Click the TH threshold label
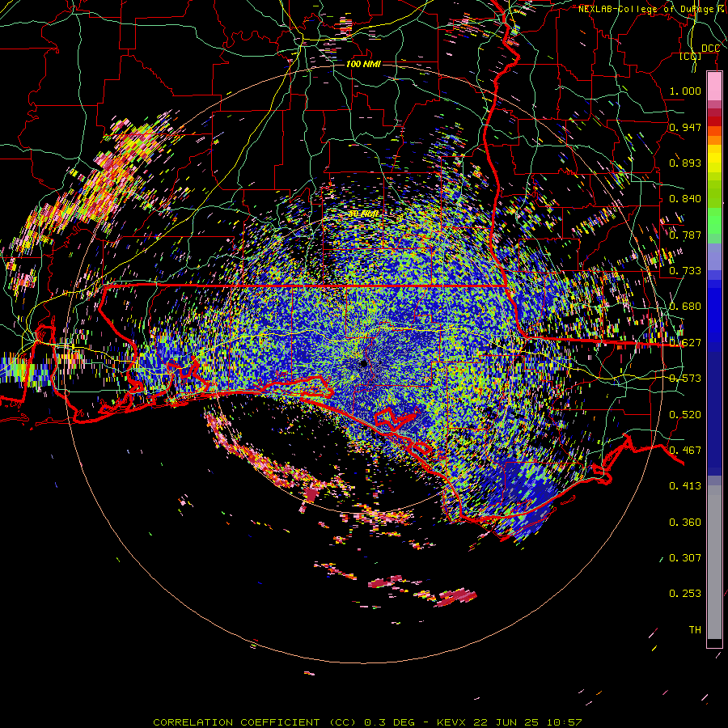Image resolution: width=728 pixels, height=728 pixels. (x=695, y=630)
